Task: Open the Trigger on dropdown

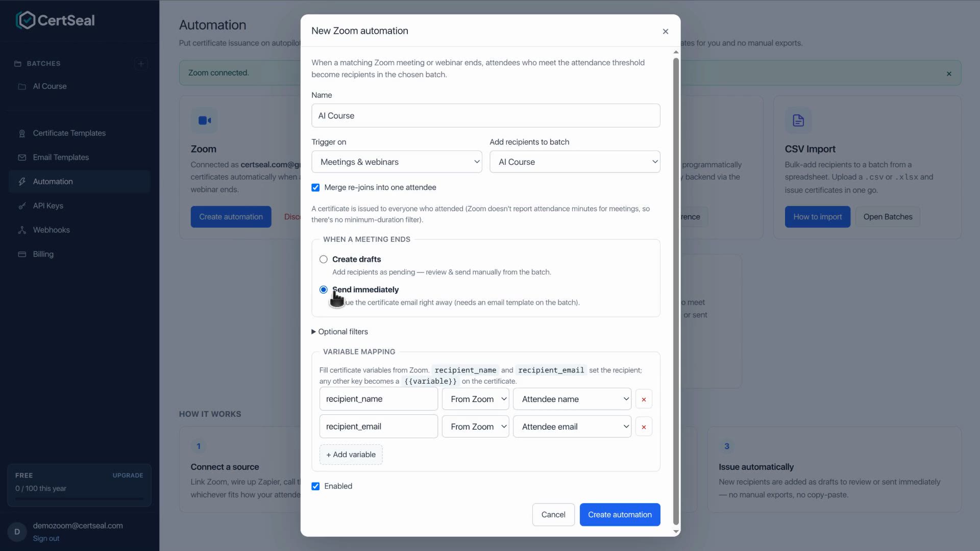Action: pos(397,162)
